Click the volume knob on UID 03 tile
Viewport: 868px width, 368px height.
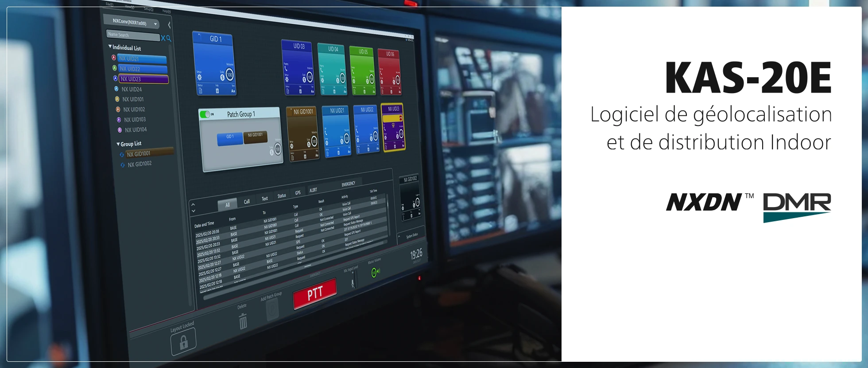[310, 78]
